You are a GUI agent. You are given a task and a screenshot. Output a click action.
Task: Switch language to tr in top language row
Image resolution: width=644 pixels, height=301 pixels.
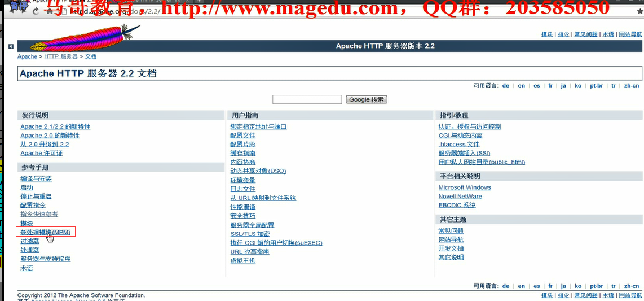pos(613,85)
